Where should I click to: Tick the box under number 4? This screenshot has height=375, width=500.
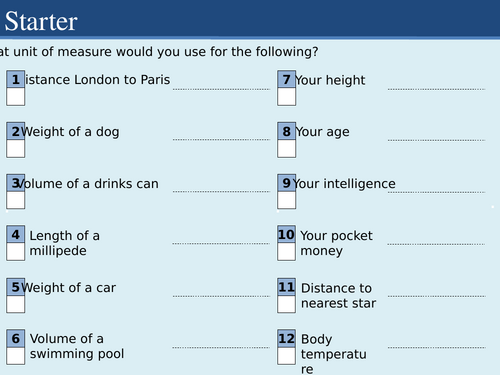(16, 252)
